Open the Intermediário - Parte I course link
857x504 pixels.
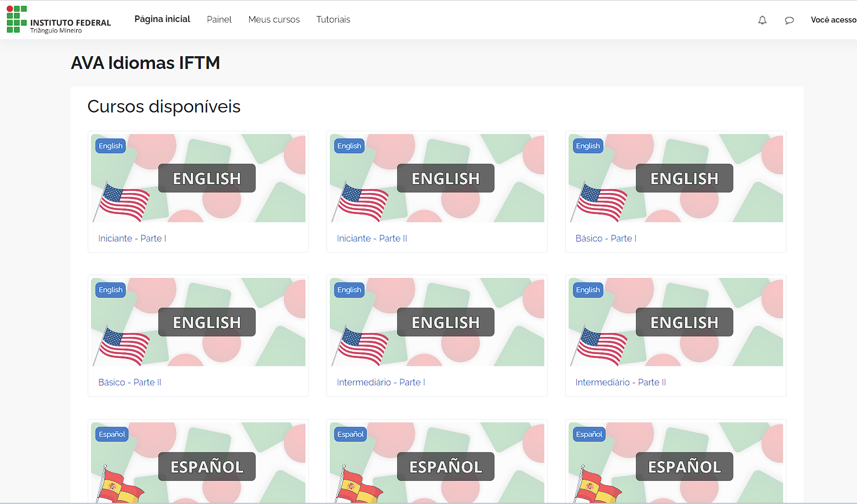point(381,382)
